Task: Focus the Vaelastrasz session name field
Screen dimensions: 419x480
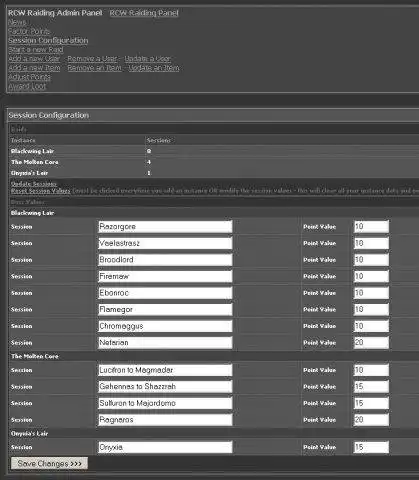Action: tap(165, 243)
